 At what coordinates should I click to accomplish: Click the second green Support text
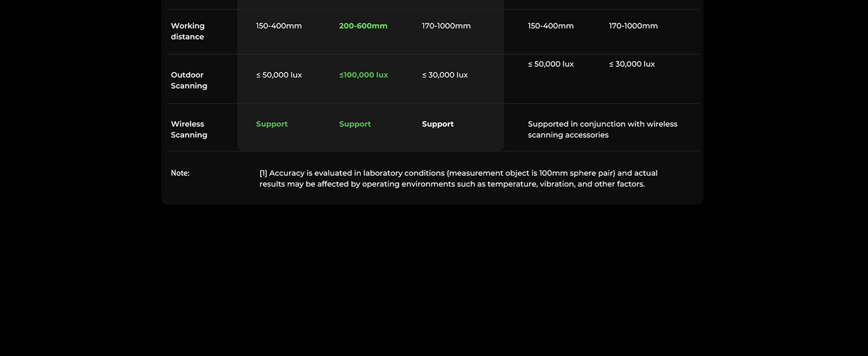(355, 124)
